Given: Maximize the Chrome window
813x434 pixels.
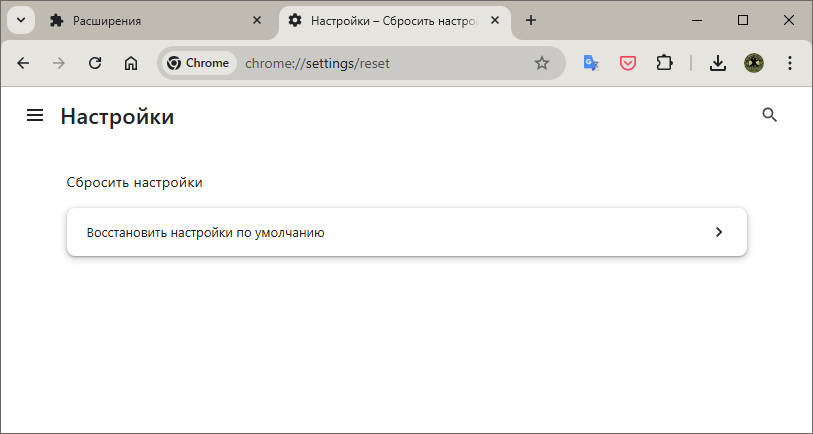Looking at the screenshot, I should (743, 21).
